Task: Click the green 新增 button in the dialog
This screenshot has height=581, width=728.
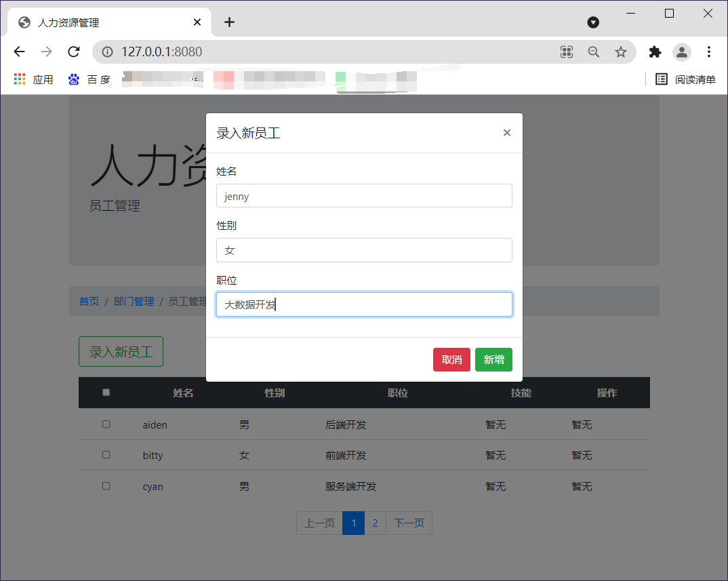Action: (x=493, y=359)
